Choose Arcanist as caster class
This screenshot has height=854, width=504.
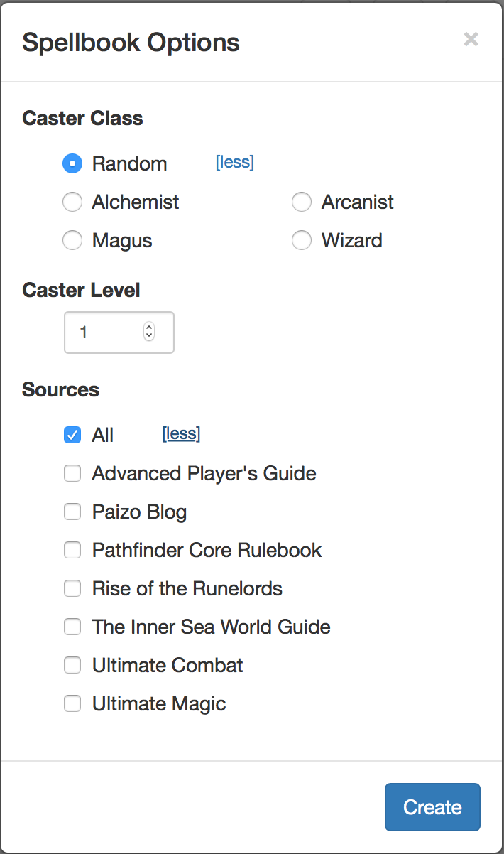tap(302, 202)
